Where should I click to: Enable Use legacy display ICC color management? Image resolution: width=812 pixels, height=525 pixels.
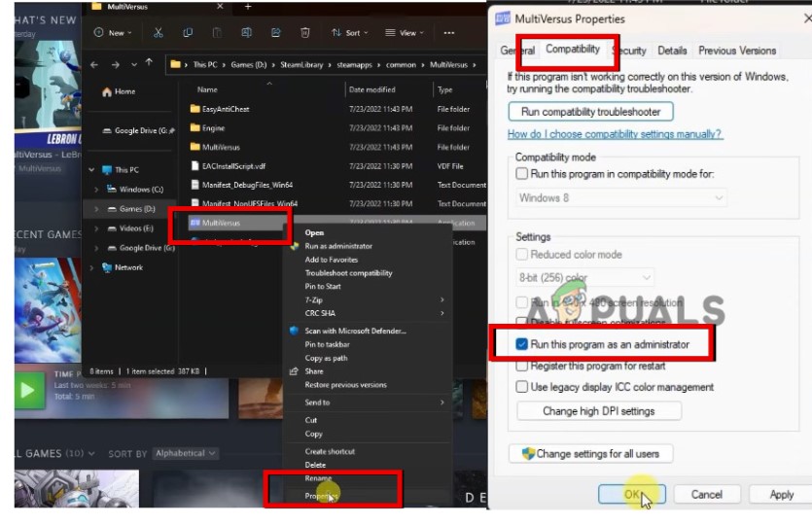(522, 387)
